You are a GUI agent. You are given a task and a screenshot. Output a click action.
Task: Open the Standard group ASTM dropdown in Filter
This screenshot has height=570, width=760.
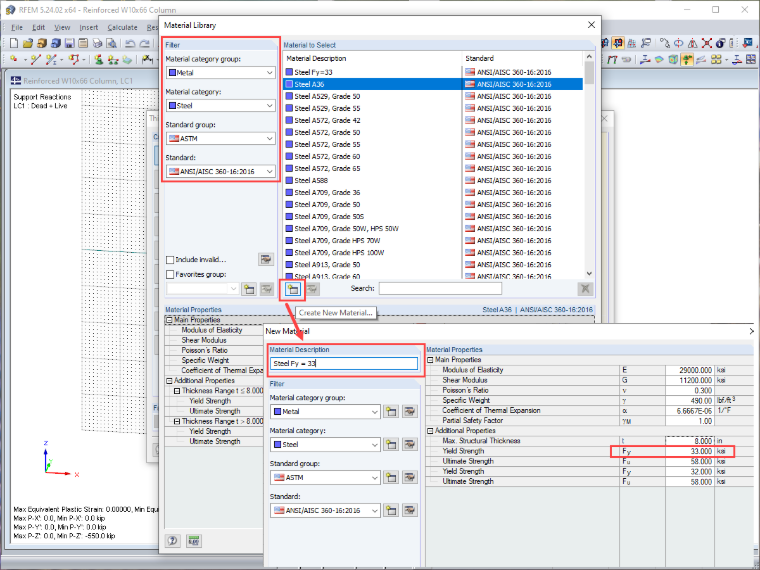[x=221, y=139]
